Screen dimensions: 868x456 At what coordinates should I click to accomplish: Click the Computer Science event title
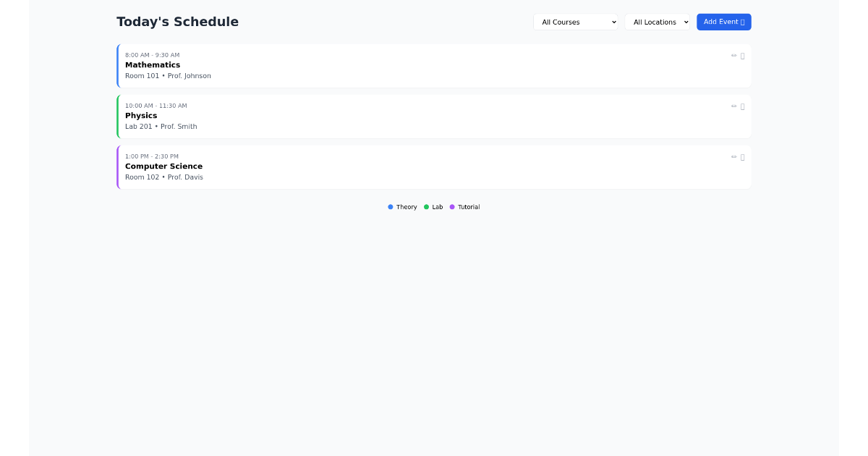click(x=163, y=166)
